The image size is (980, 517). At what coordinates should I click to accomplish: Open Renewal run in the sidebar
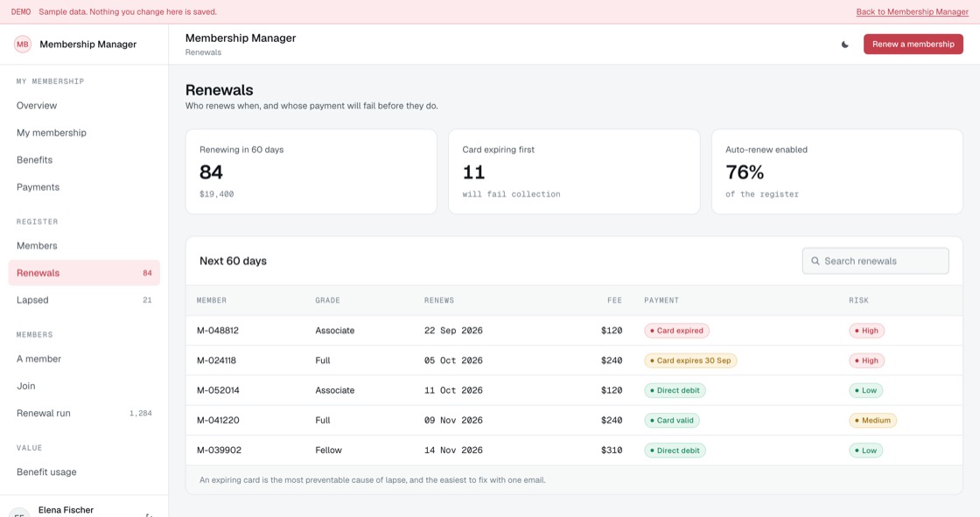pyautogui.click(x=84, y=413)
